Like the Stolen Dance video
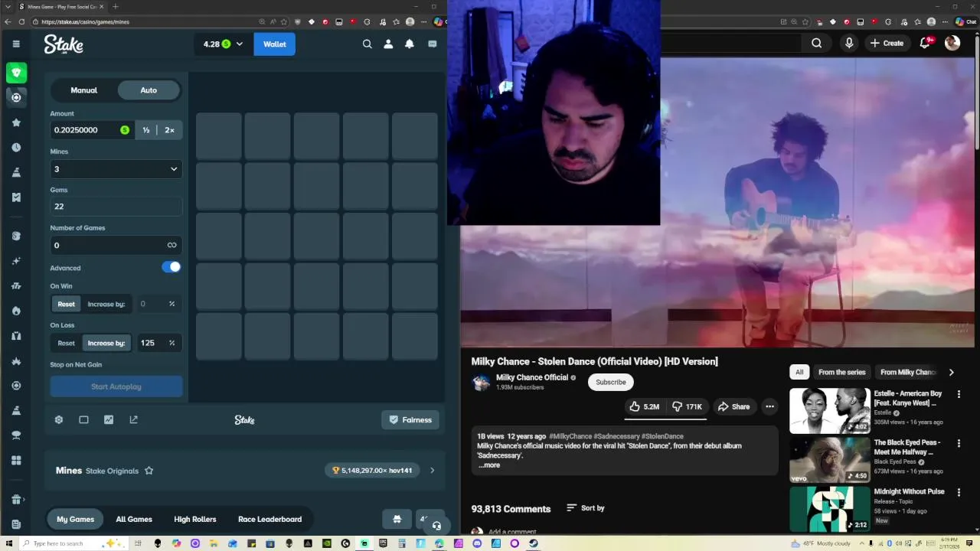 click(x=644, y=407)
